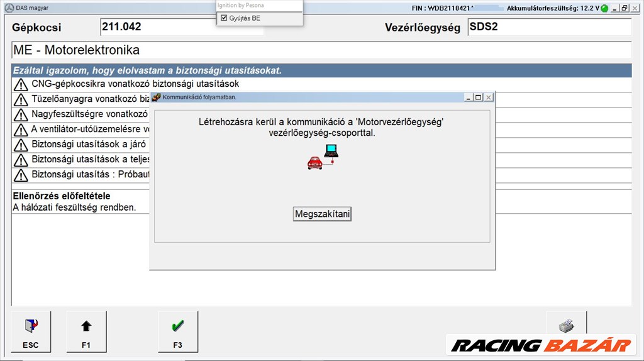This screenshot has width=644, height=361.
Task: Click the FIN vehicle number text
Action: pos(443,8)
